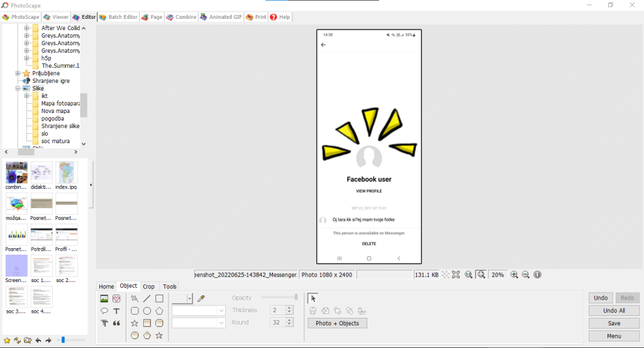Zoom in with the plus magnifier
Viewport: 644px width, 348px height.
(x=514, y=275)
